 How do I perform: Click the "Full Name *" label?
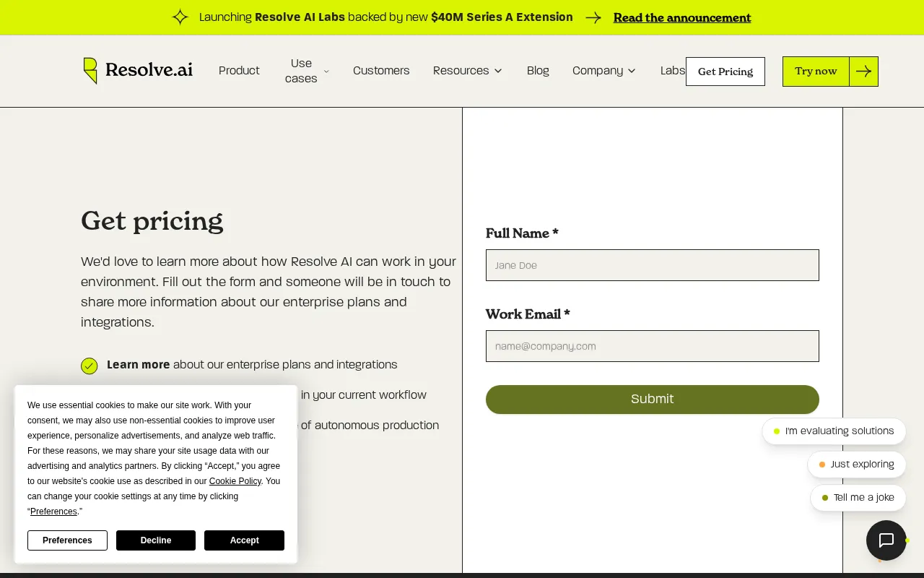(x=522, y=233)
